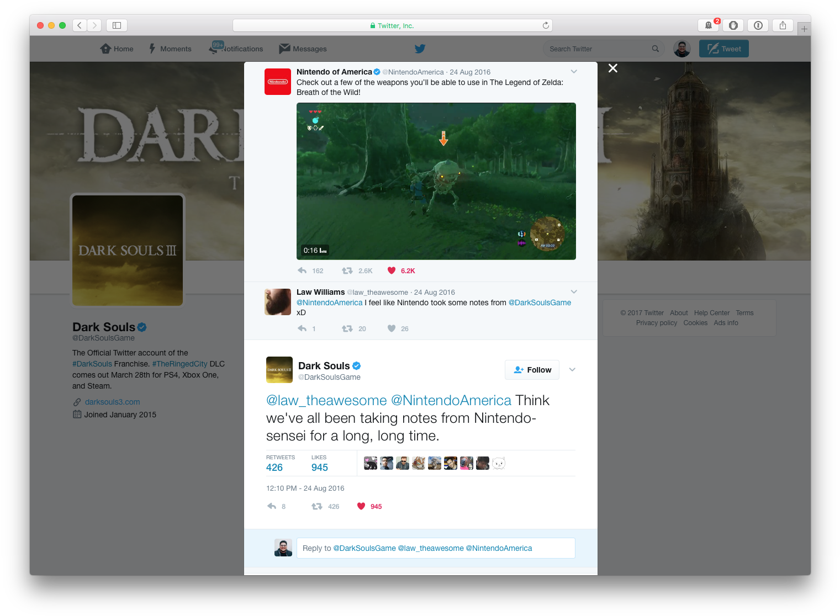Click the Dark Souls III profile picture
The height and width of the screenshot is (616, 840).
coord(128,250)
